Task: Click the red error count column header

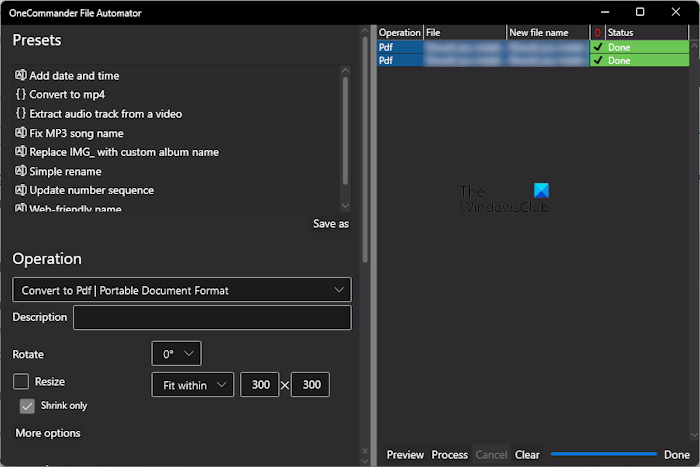Action: tap(597, 33)
